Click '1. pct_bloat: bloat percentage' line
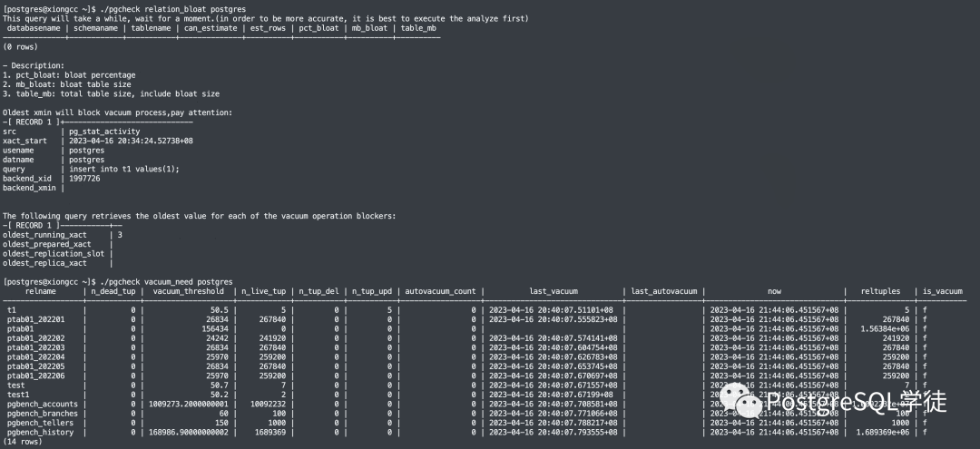The width and height of the screenshot is (980, 449). 69,75
